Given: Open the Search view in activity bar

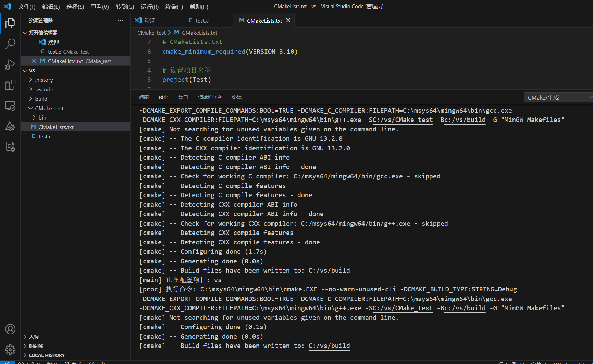Looking at the screenshot, I should pos(10,43).
